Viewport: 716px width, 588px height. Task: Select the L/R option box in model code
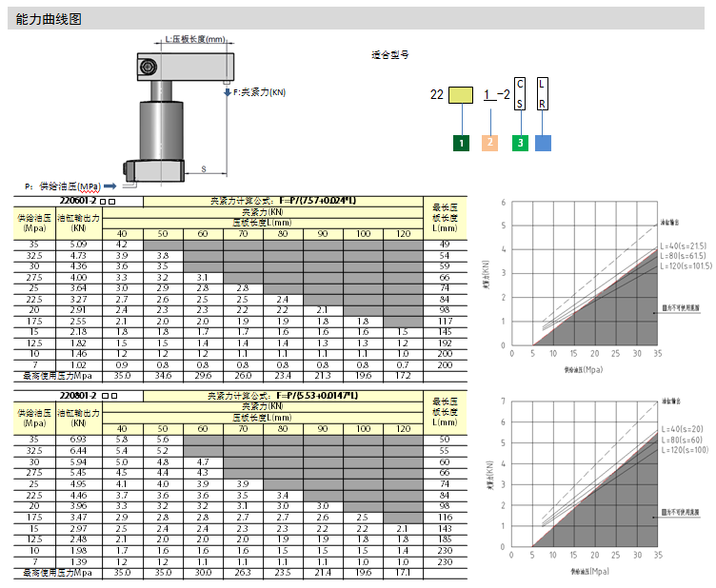[542, 94]
